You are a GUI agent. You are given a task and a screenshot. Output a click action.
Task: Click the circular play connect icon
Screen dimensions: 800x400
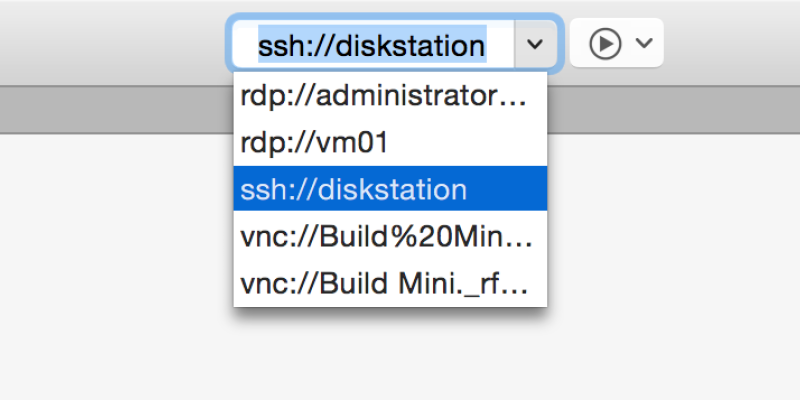(605, 43)
